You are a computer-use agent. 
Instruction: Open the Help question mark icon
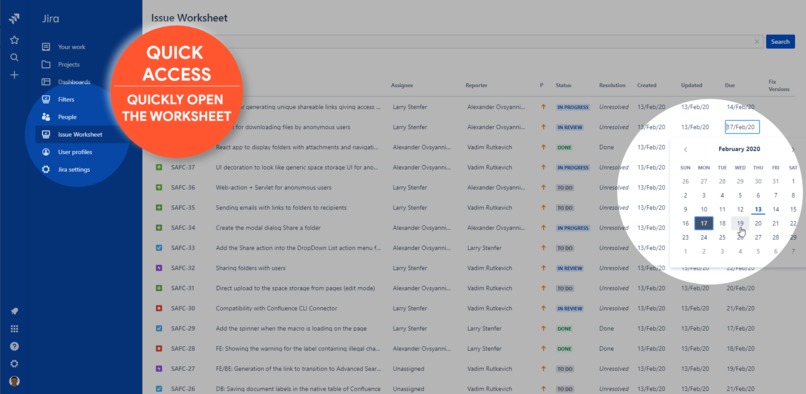pos(14,347)
